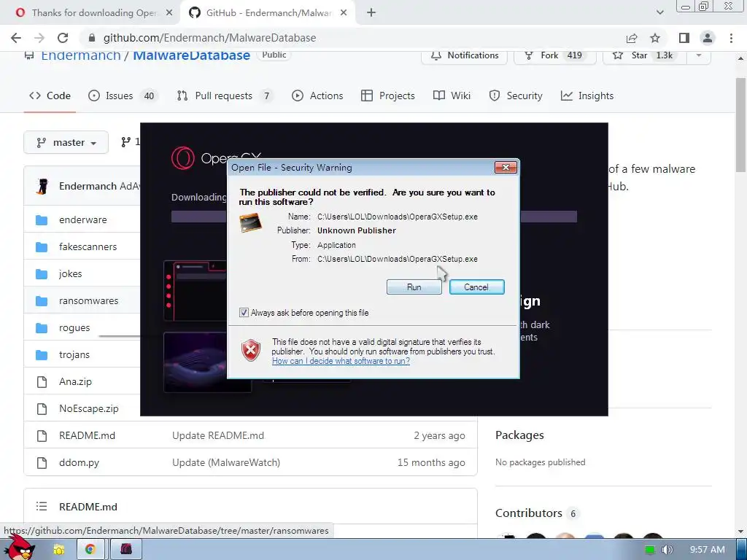Open the Ana.zip file
The width and height of the screenshot is (747, 560).
click(x=75, y=382)
